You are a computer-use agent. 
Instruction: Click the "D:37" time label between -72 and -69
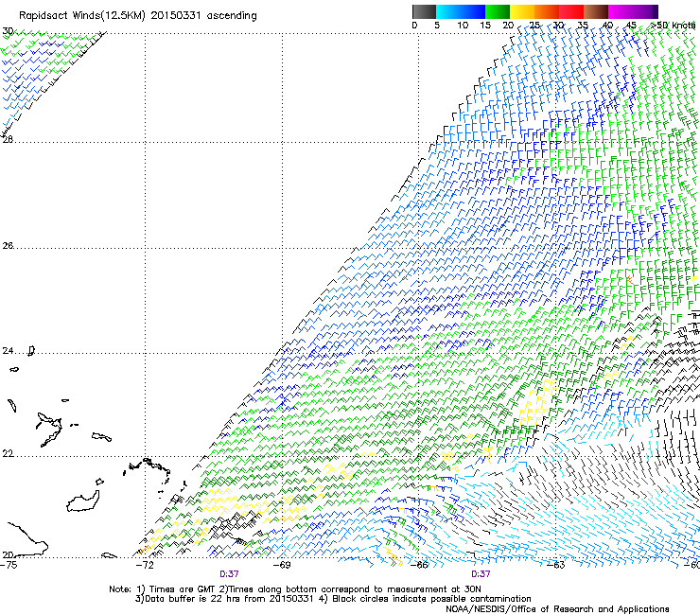pos(229,574)
